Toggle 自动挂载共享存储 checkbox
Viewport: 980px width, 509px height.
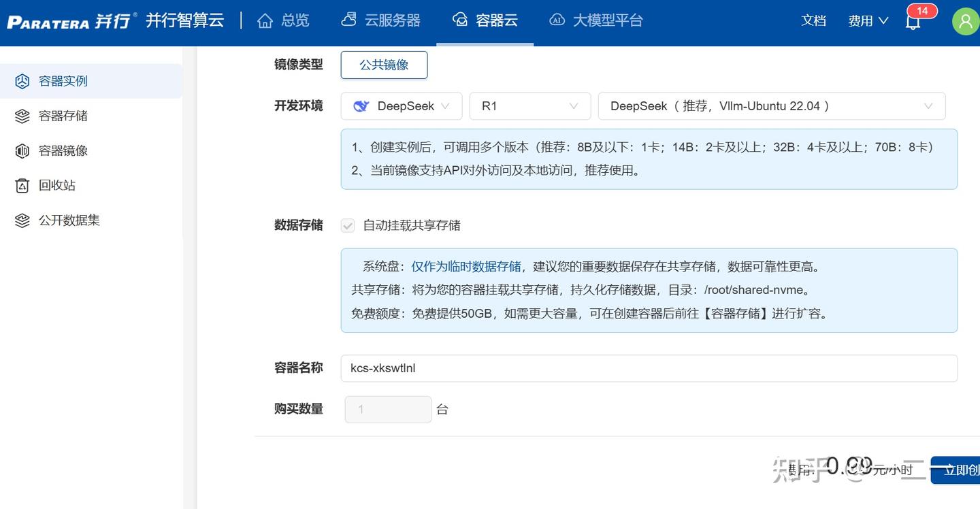click(348, 225)
